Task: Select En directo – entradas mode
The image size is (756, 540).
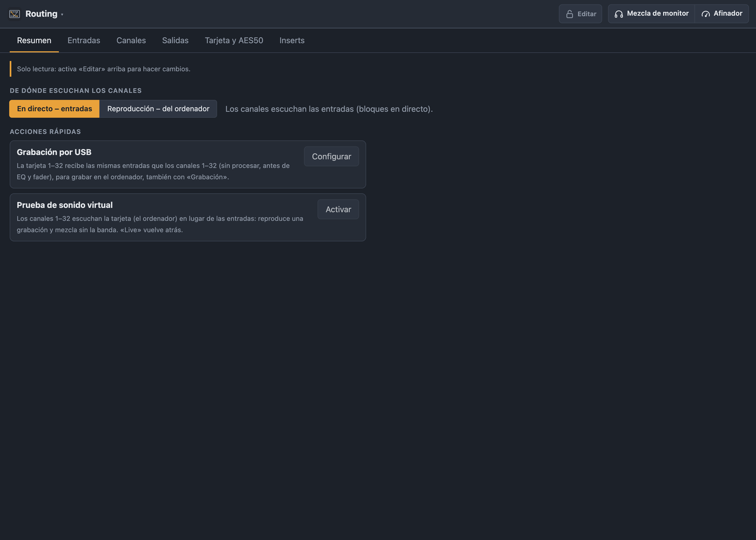Action: coord(55,109)
